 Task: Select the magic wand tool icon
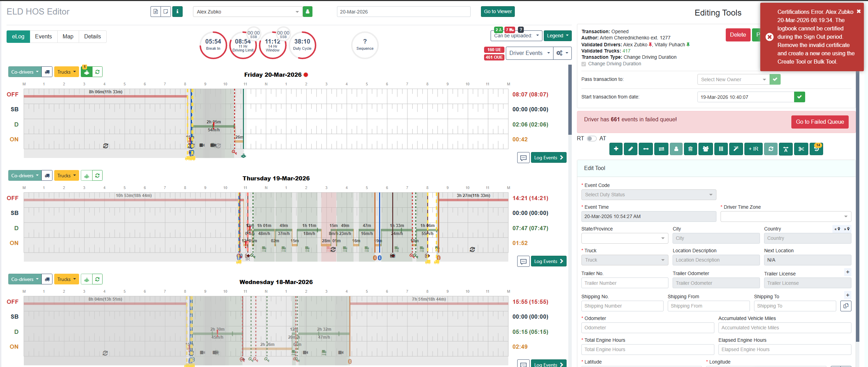[x=736, y=149]
